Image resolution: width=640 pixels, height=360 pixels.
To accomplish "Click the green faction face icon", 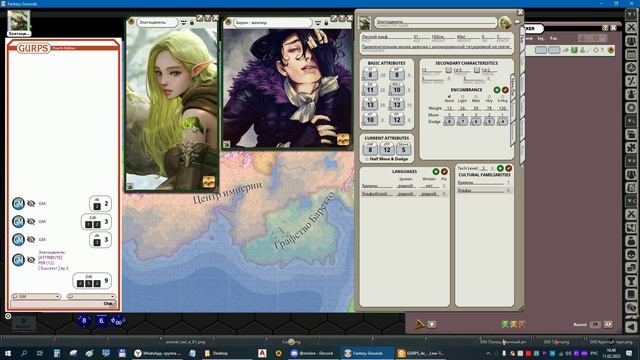I will (505, 324).
